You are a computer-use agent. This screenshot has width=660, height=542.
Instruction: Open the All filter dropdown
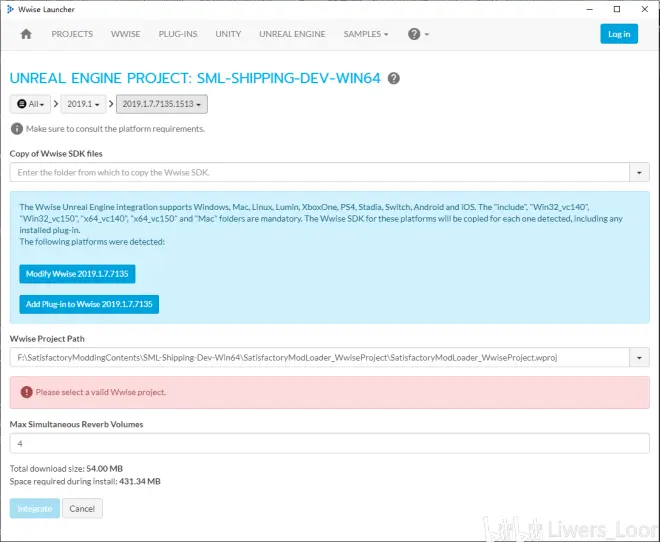(30, 104)
